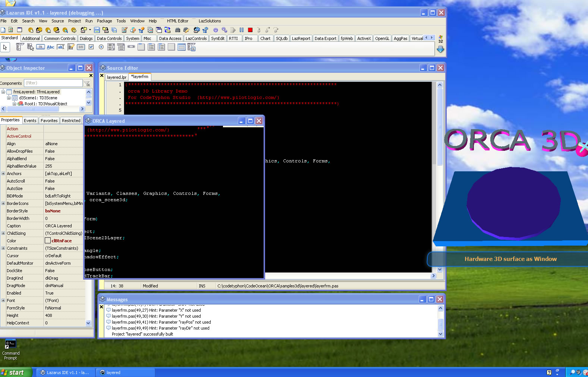588x377 pixels.
Task: Select the arrow selection pointer in palette
Action: point(5,47)
